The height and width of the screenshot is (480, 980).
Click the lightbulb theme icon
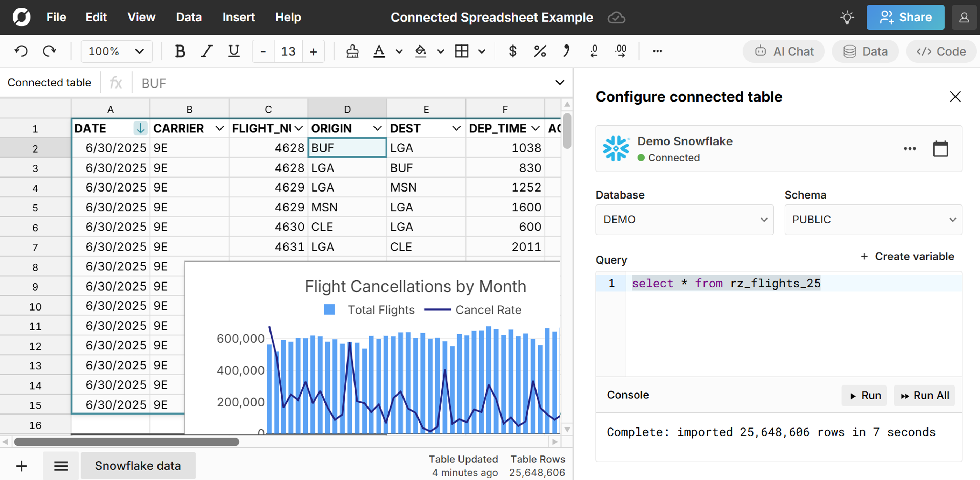pos(847,18)
